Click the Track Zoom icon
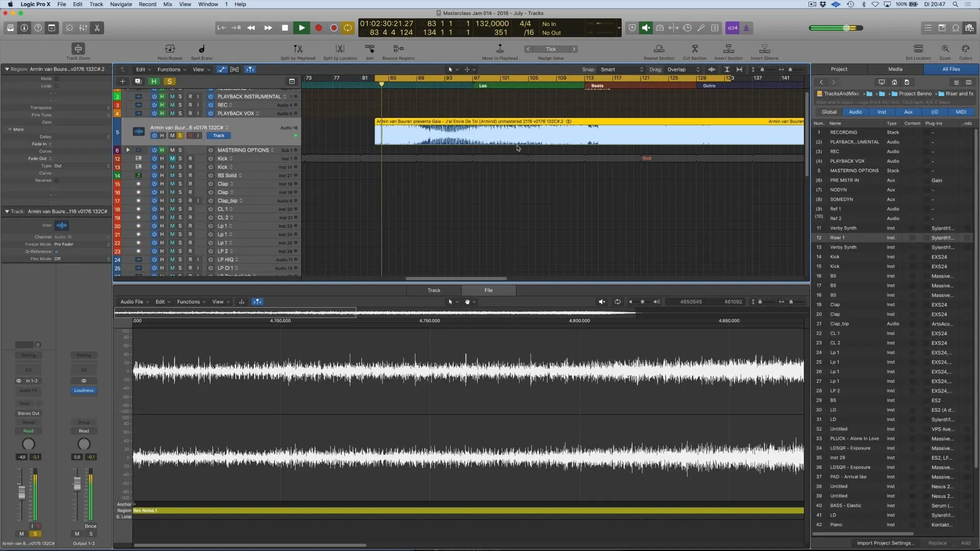The height and width of the screenshot is (551, 980). click(78, 49)
